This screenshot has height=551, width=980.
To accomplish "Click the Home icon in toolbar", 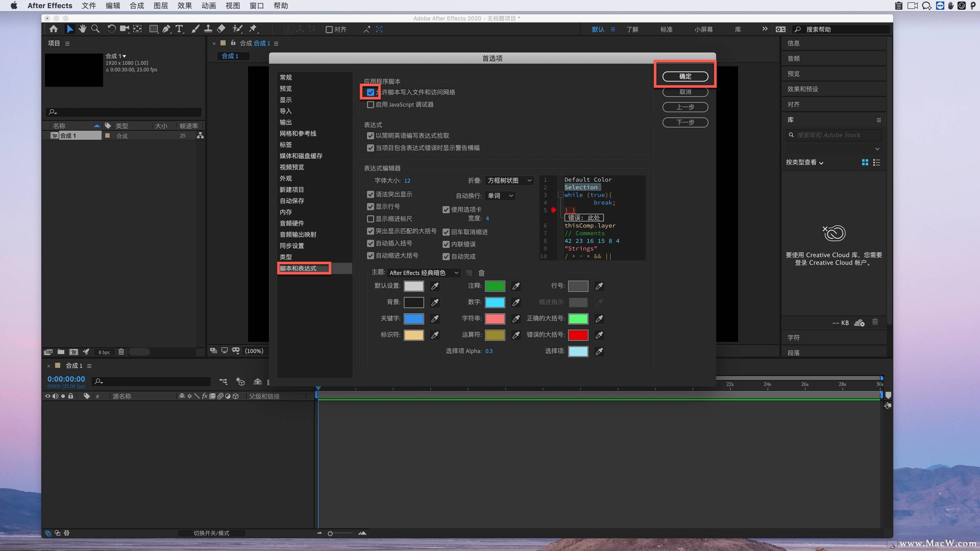I will [54, 29].
